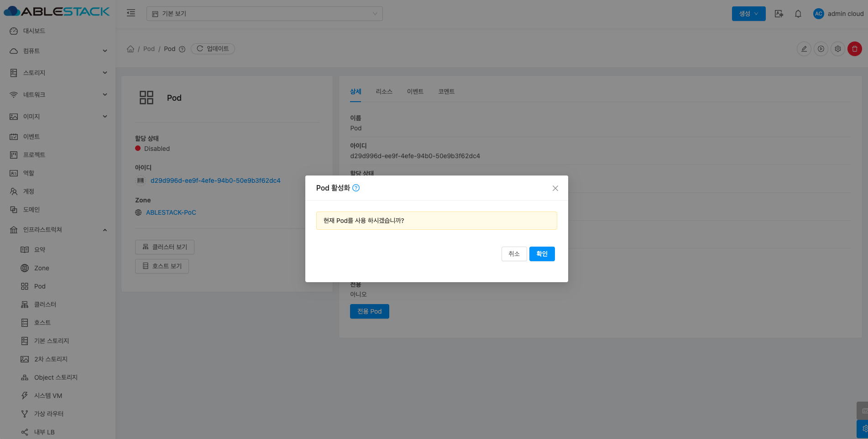
Task: Click the edit Pod pencil icon
Action: pyautogui.click(x=804, y=49)
